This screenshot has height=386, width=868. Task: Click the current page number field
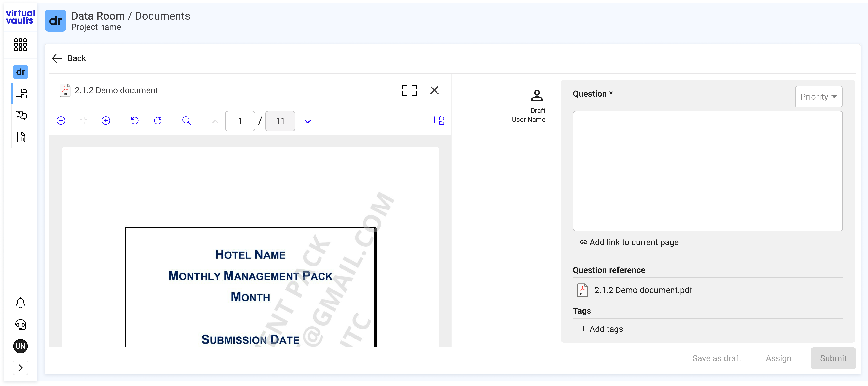pyautogui.click(x=240, y=121)
